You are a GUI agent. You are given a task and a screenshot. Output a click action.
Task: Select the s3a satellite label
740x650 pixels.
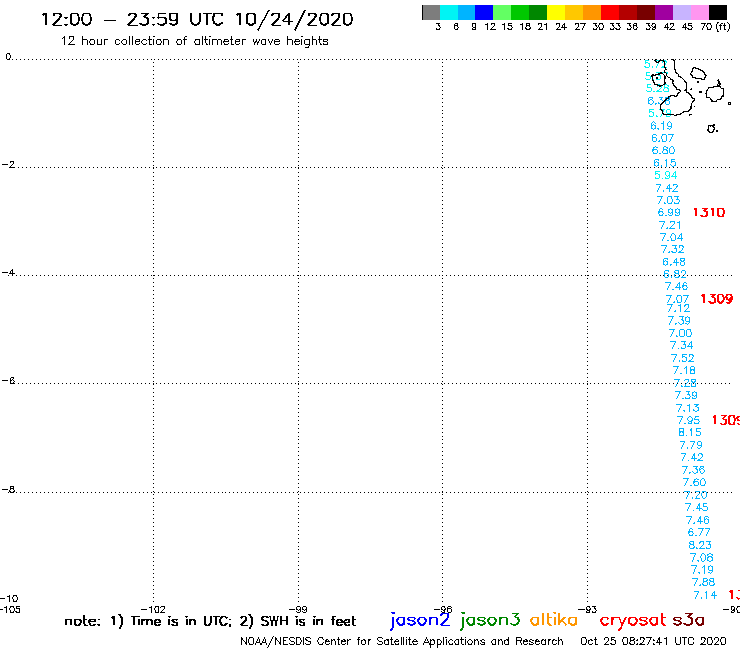tap(689, 620)
